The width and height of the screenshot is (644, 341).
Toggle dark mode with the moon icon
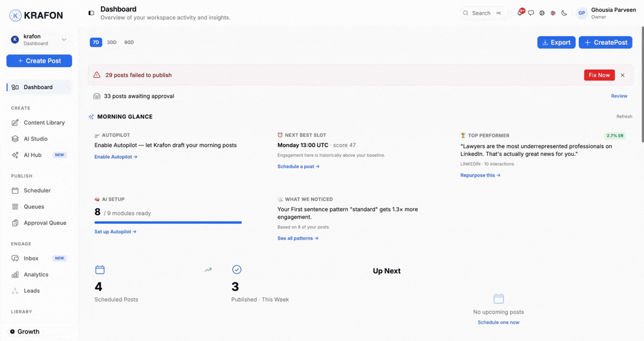click(x=564, y=13)
